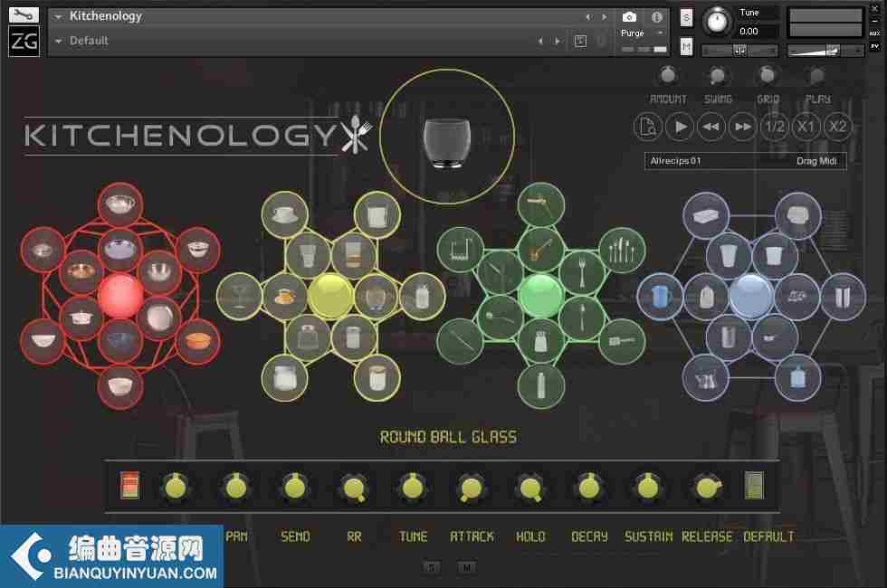Choose the coffee cup and saucer pad
Image resolution: width=887 pixels, height=588 pixels.
(x=284, y=214)
